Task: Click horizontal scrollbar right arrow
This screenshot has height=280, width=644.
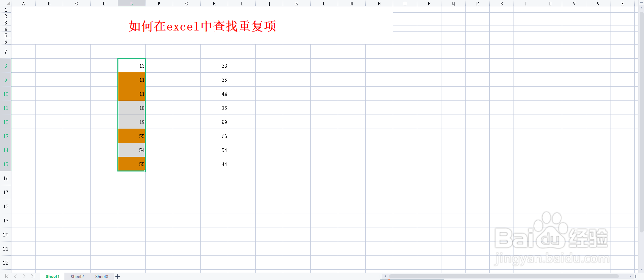Action: (630, 276)
